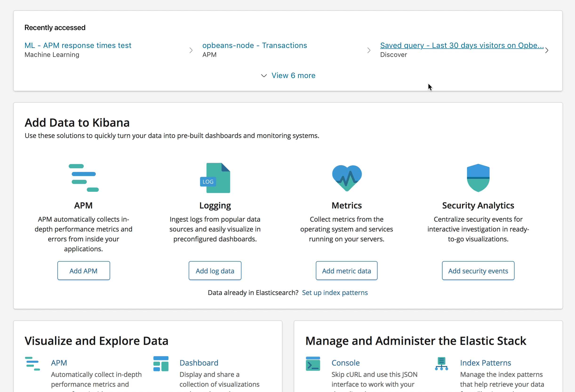Screen dimensions: 575x392
Task: Click chevron after opbeans-node - Transactions
Action: coord(369,51)
